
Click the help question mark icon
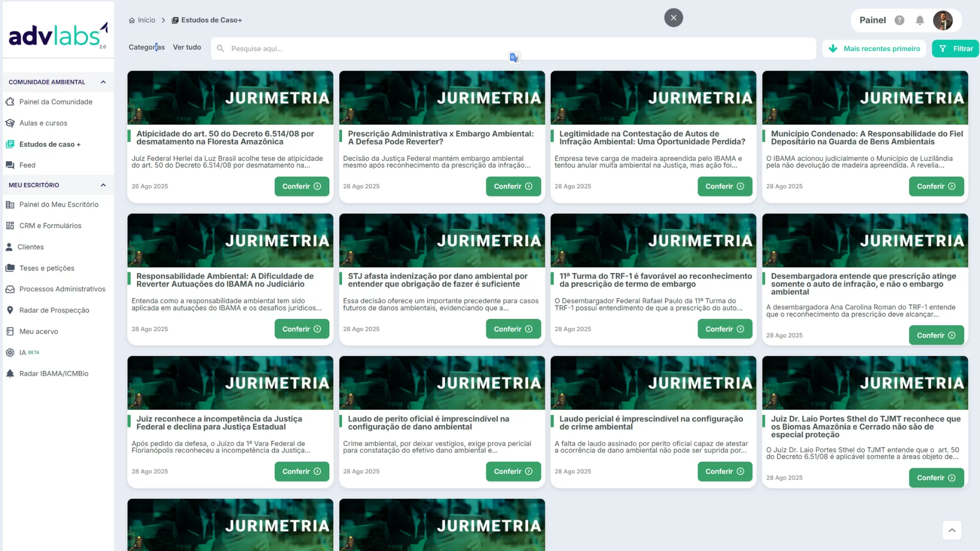pos(899,20)
